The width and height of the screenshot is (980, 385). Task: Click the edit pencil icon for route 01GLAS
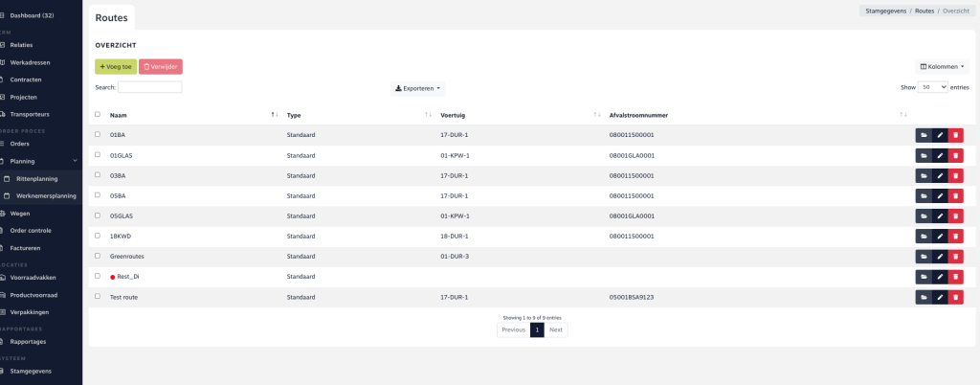coord(940,155)
